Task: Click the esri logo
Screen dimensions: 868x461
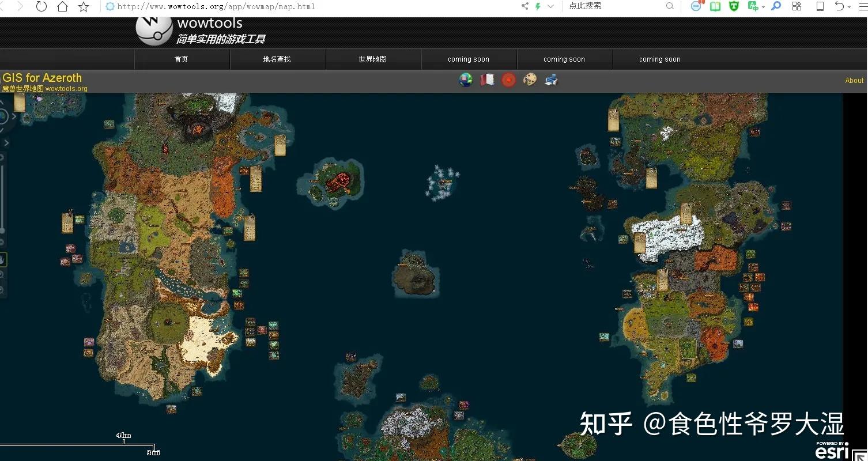Action: 832,451
